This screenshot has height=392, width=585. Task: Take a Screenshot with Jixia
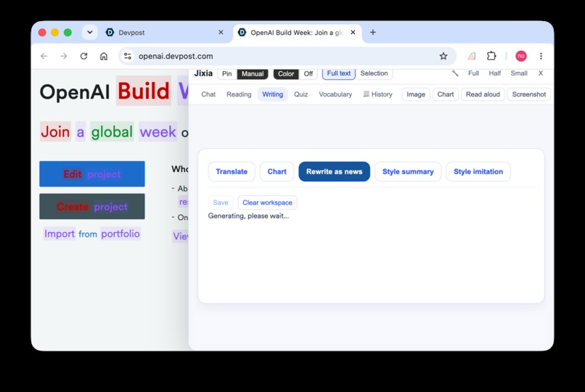(x=528, y=94)
